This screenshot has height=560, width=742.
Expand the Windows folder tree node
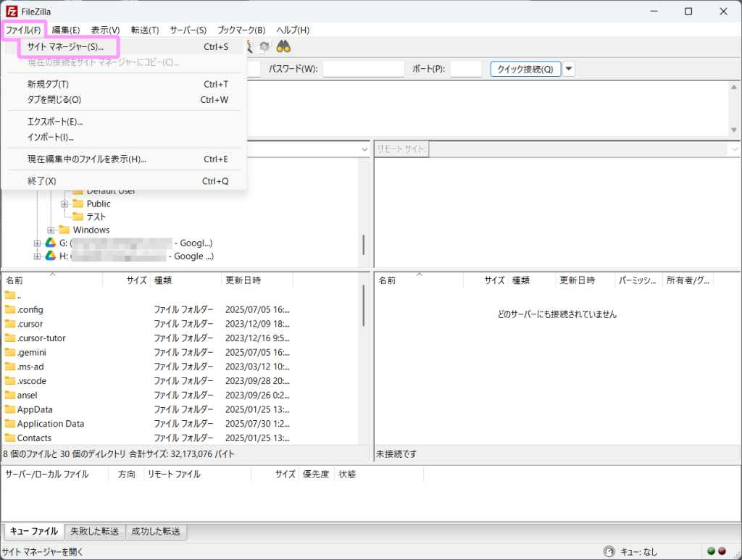(51, 230)
